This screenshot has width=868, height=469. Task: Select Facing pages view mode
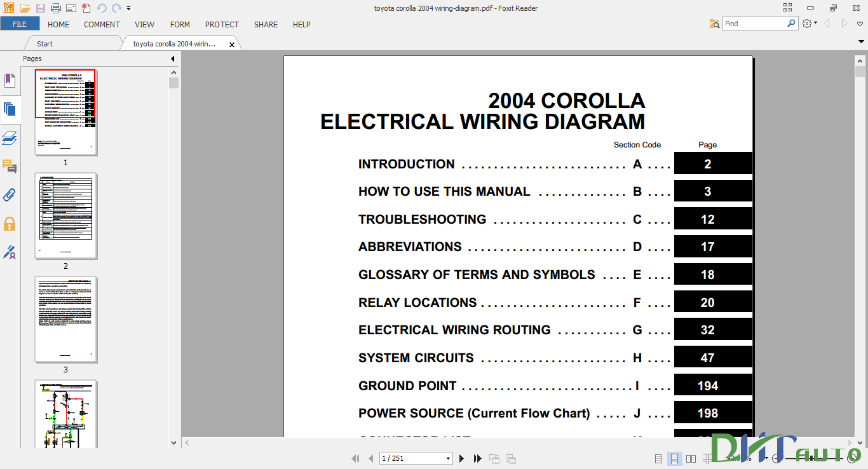pos(691,458)
